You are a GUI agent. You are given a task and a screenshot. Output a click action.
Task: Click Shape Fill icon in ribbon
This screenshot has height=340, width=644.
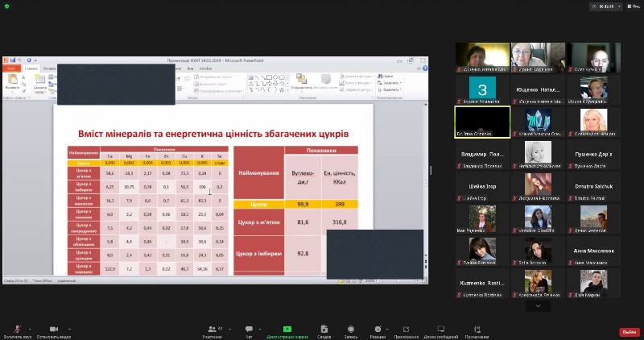(x=342, y=77)
